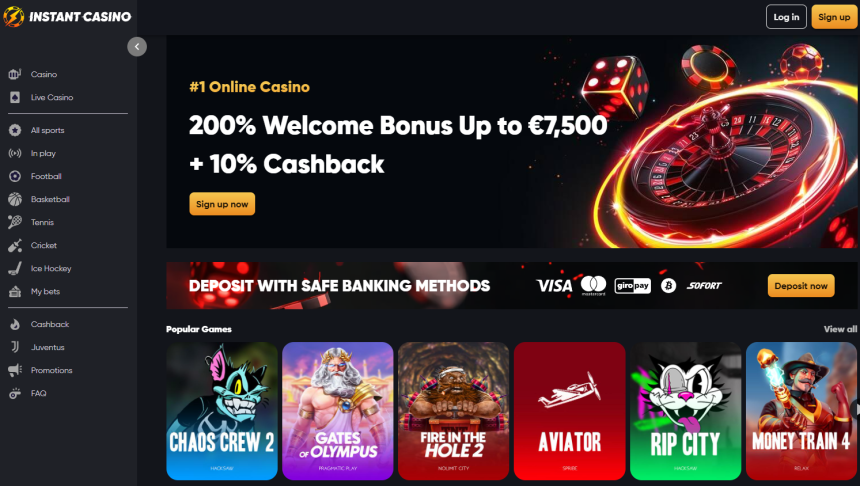
Task: Click the Deposit now button
Action: [x=801, y=286]
